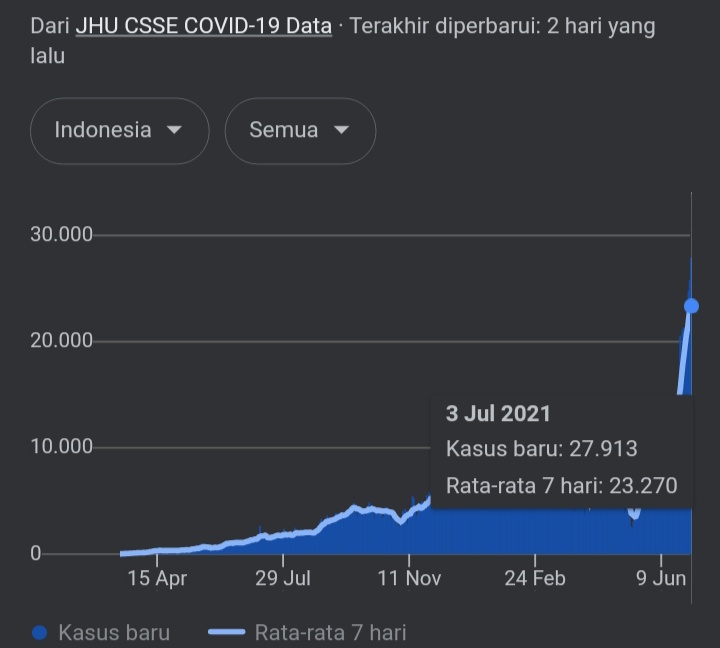Click the 29 Jul x-axis label
The height and width of the screenshot is (648, 720).
(x=283, y=578)
